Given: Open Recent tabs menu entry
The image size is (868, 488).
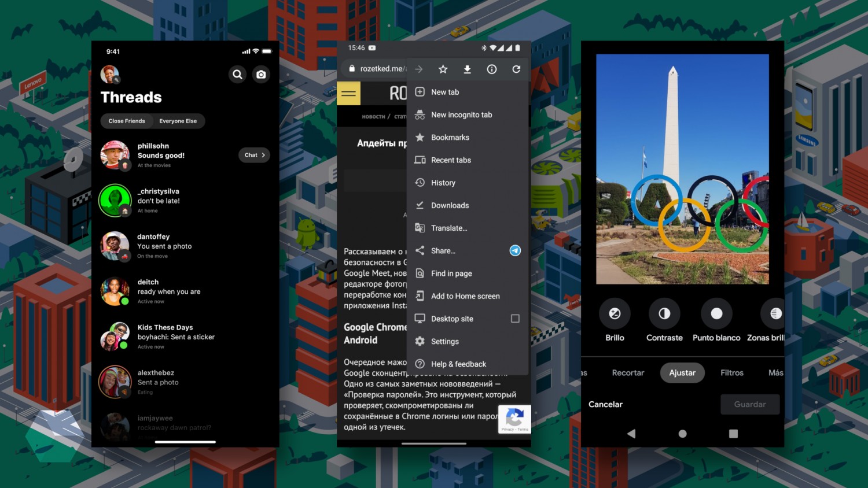Looking at the screenshot, I should coord(468,160).
